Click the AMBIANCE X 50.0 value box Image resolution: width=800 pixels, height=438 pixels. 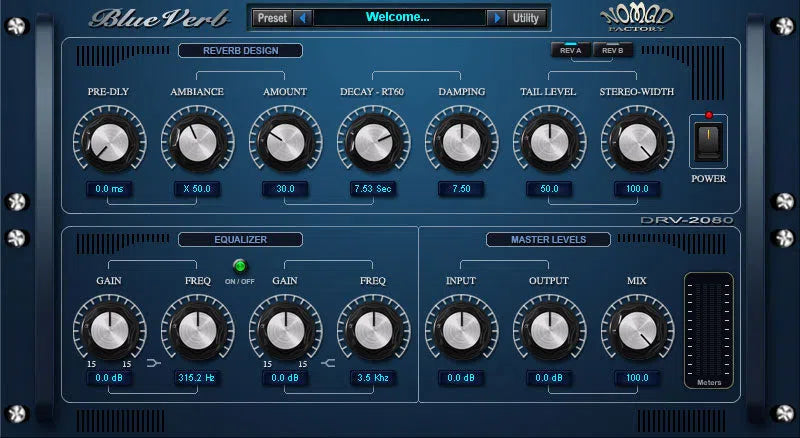(196, 188)
